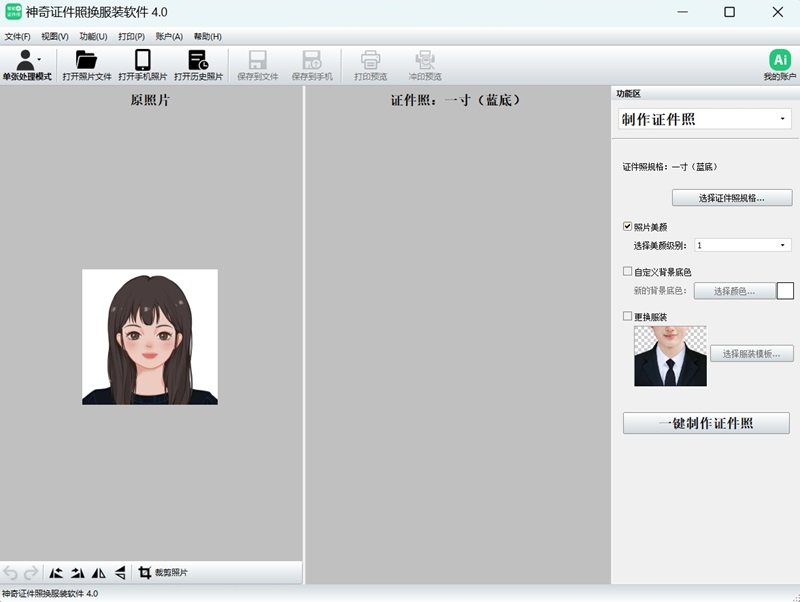Click the 打开照片文件 folder icon

[86, 60]
